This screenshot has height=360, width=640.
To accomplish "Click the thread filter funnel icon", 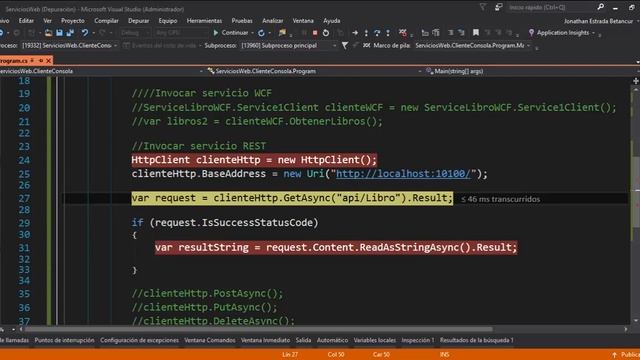I will 345,46.
